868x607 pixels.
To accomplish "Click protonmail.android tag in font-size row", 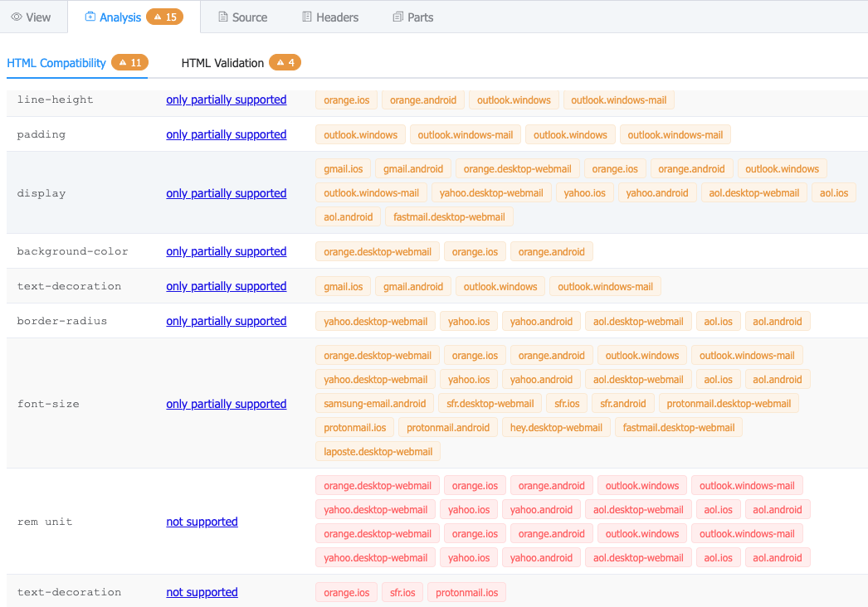I will [448, 427].
